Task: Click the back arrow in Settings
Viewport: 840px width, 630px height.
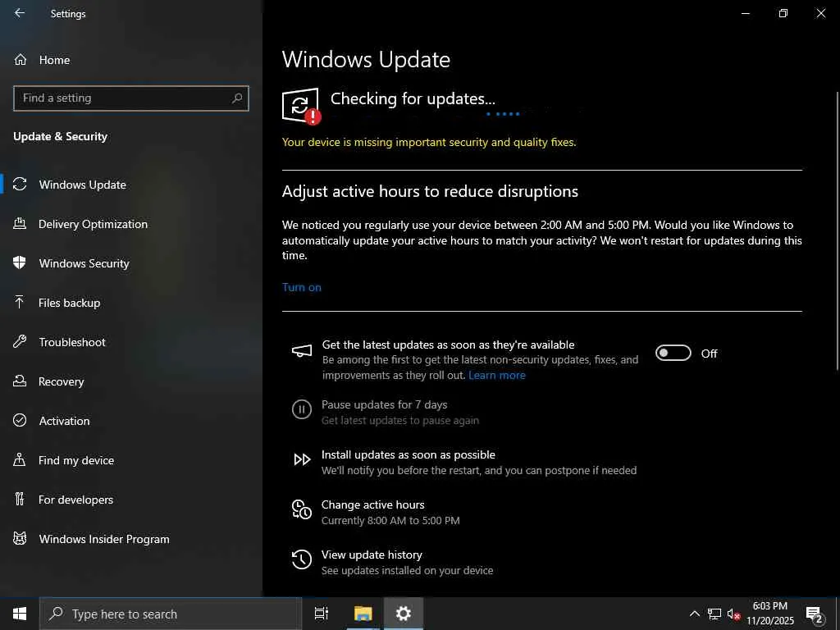Action: [x=20, y=13]
